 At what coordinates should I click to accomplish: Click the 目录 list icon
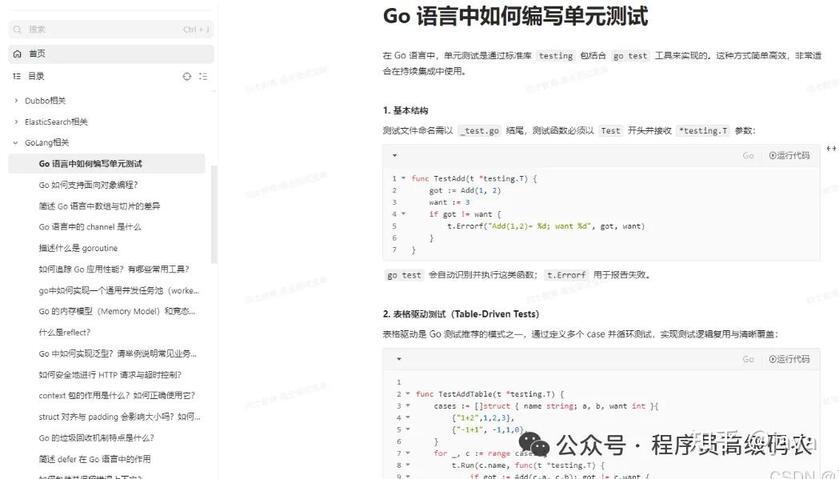(x=17, y=77)
